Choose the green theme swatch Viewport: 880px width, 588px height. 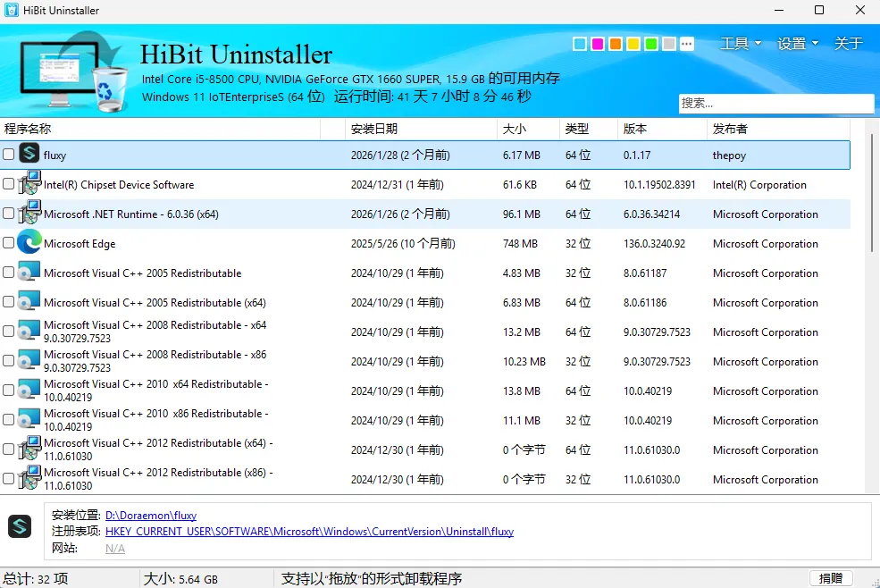(x=651, y=44)
